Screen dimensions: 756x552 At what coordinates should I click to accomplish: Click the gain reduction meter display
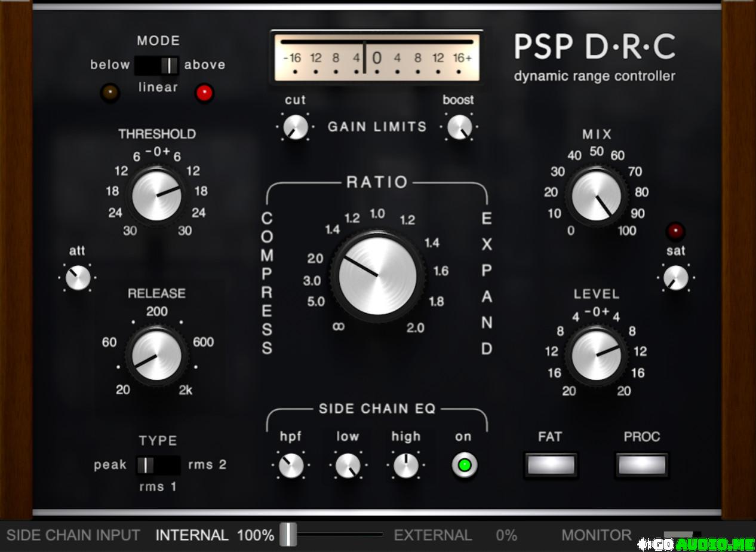[x=377, y=57]
